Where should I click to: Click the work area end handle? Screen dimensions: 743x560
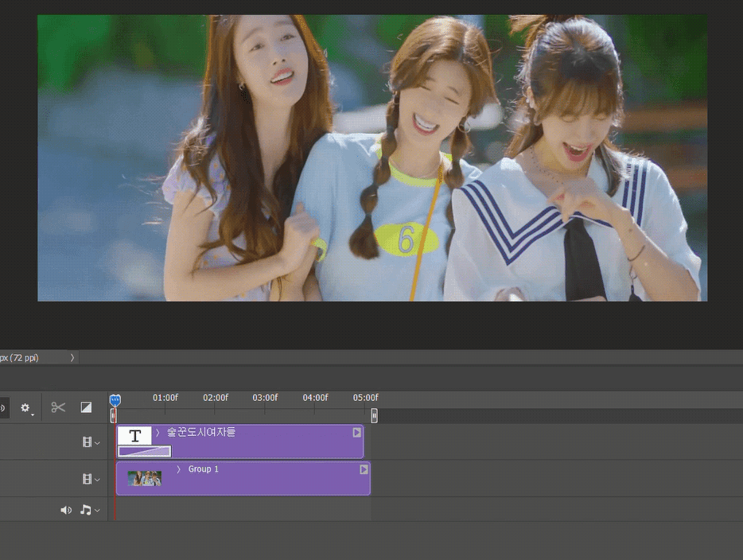[374, 416]
